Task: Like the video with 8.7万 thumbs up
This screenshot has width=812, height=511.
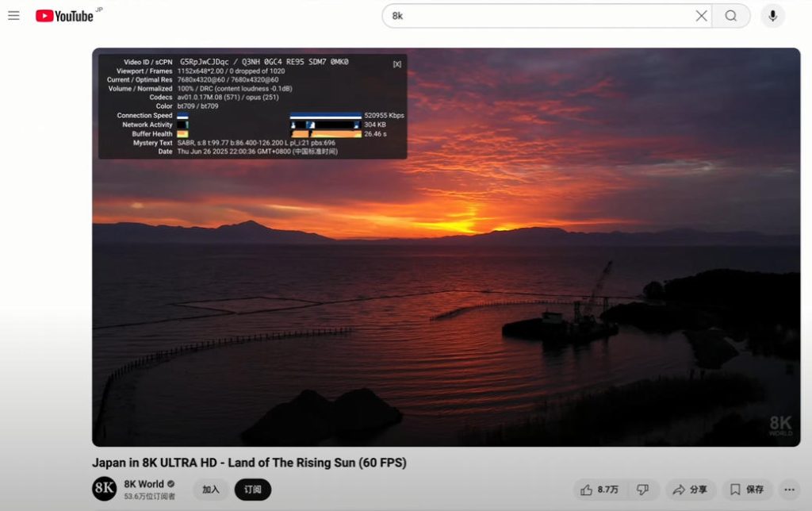Action: click(599, 490)
